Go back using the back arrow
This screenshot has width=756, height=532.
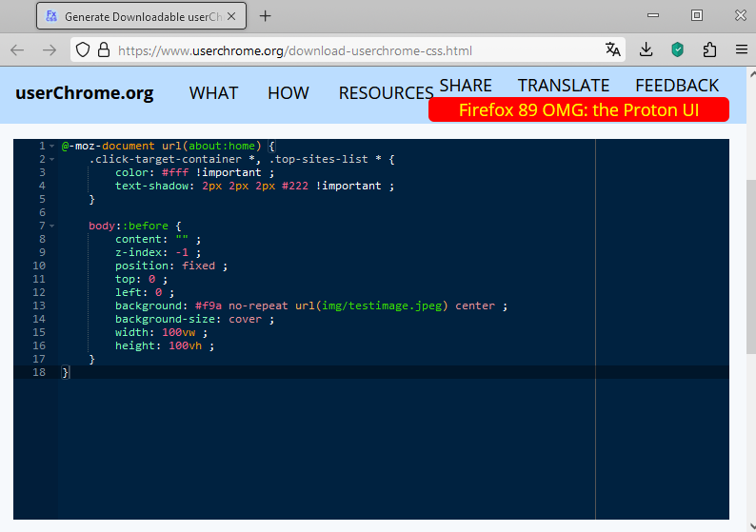(x=17, y=50)
